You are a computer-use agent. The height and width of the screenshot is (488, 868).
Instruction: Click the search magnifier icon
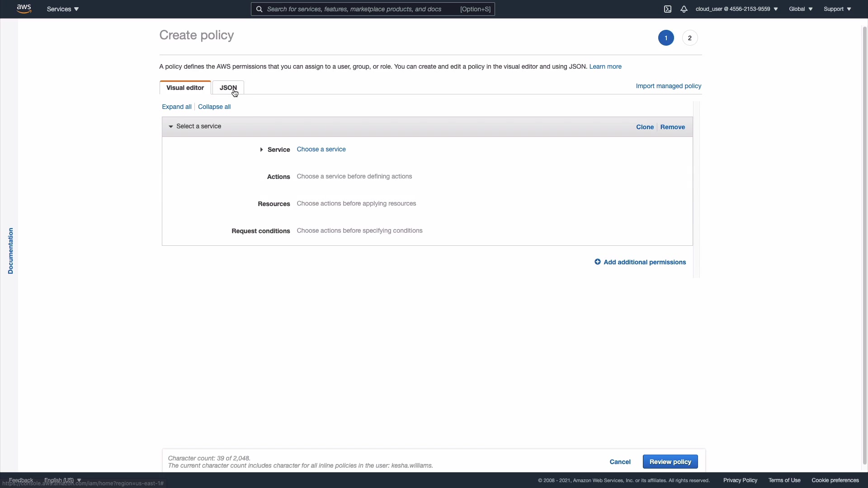click(259, 9)
